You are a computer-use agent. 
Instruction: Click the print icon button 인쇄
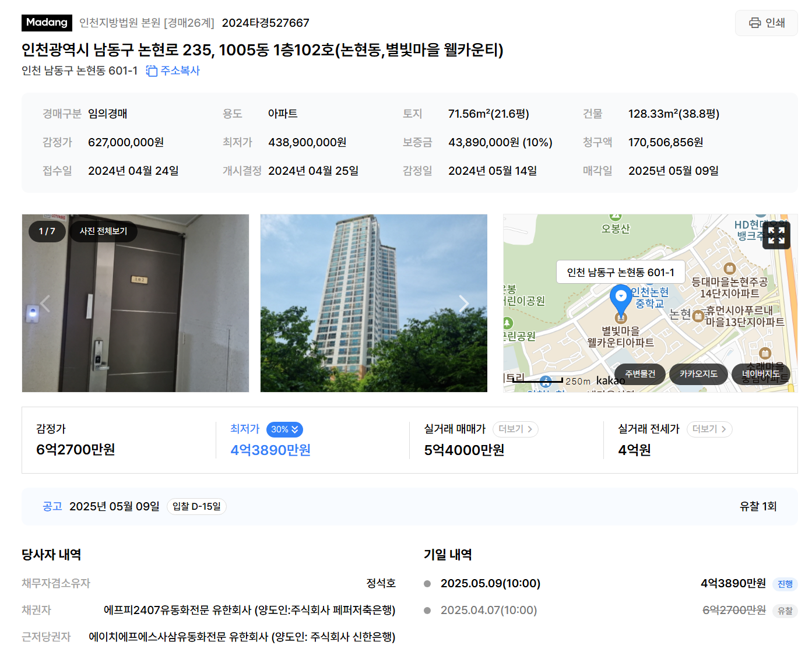tap(766, 23)
